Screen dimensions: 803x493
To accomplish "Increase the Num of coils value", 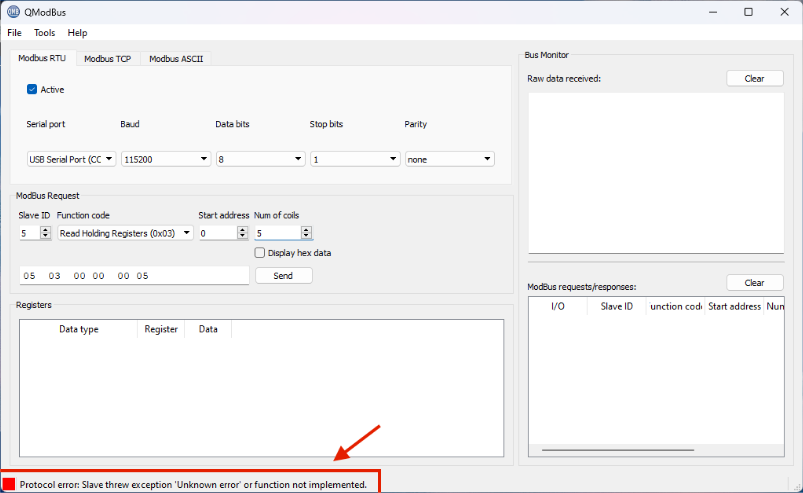I will [306, 230].
